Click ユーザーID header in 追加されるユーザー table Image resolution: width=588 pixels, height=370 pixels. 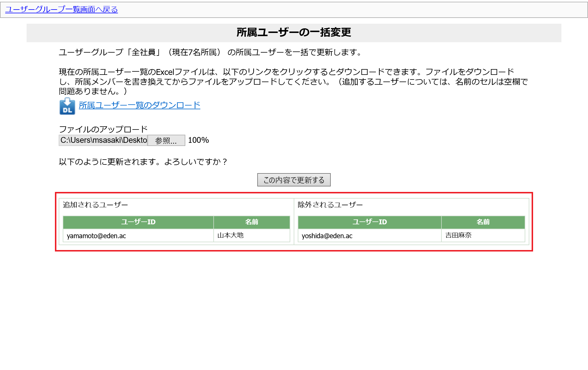tap(138, 222)
